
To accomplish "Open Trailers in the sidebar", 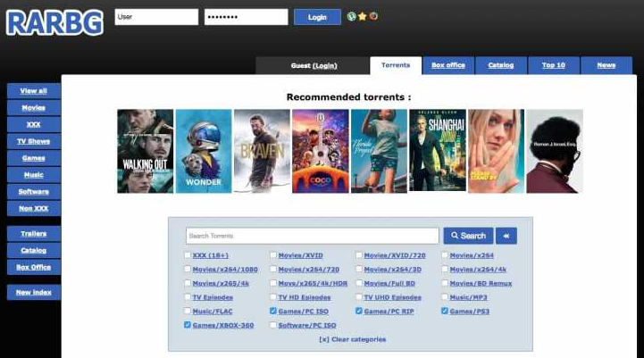I will (x=34, y=234).
